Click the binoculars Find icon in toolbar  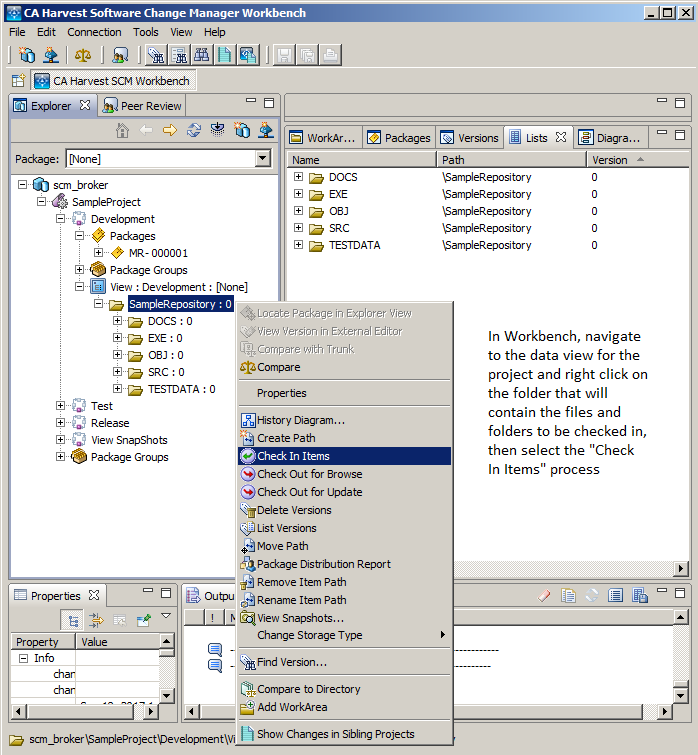203,55
